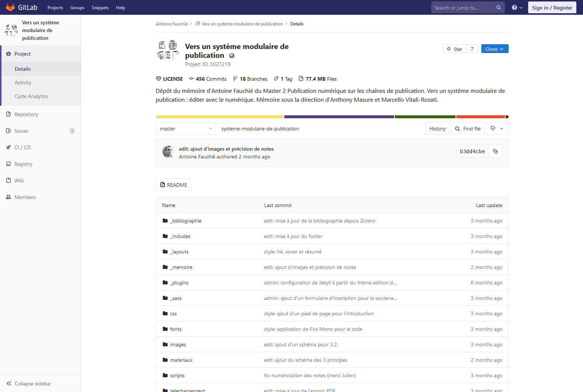Click yellow segment of language bar
583x392 pixels.
[219, 117]
